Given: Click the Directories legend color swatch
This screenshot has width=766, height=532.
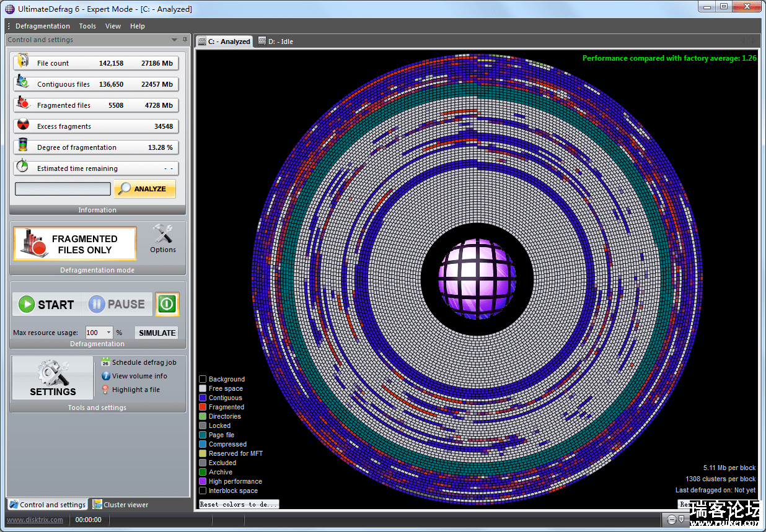Looking at the screenshot, I should tap(203, 416).
